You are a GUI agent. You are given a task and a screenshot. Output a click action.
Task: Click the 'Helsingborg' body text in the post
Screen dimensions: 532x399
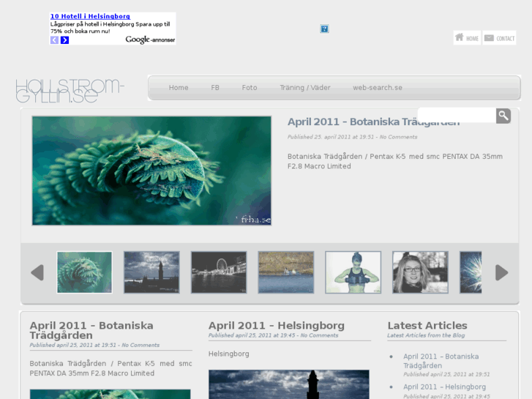click(228, 354)
